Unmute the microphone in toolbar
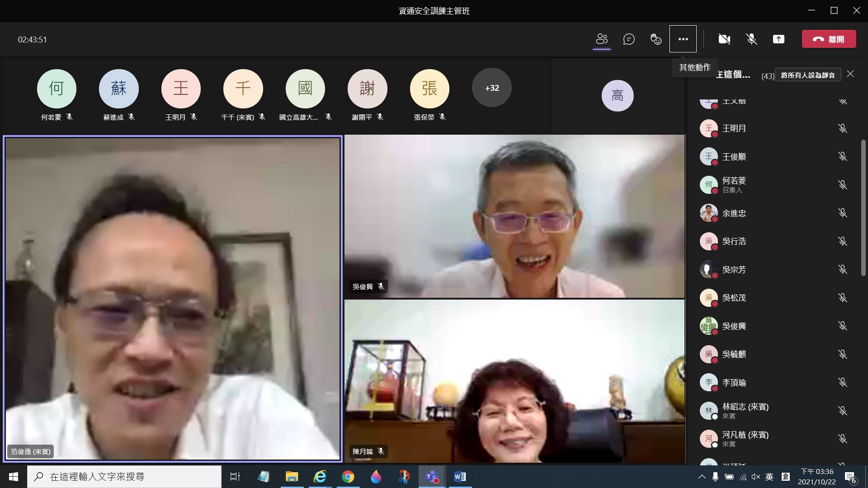Image resolution: width=868 pixels, height=488 pixels. tap(751, 39)
